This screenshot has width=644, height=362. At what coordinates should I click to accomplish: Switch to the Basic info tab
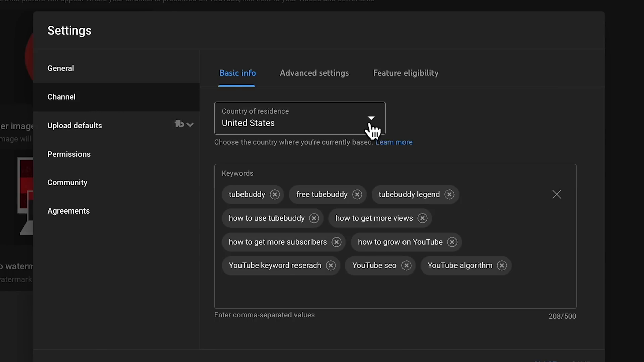click(x=237, y=73)
